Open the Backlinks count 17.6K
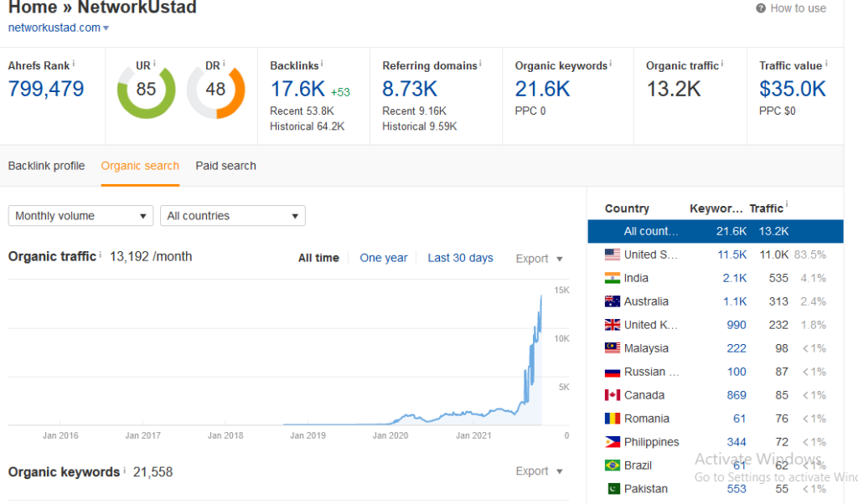Screen dimensions: 858x504 pyautogui.click(x=297, y=89)
